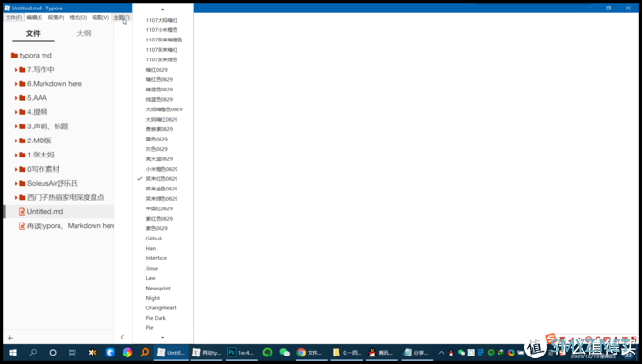Click the Windows Start button

(x=13, y=352)
